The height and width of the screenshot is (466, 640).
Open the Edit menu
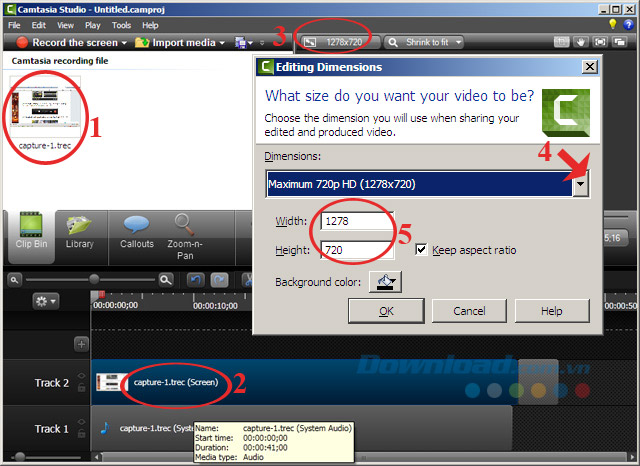click(39, 25)
